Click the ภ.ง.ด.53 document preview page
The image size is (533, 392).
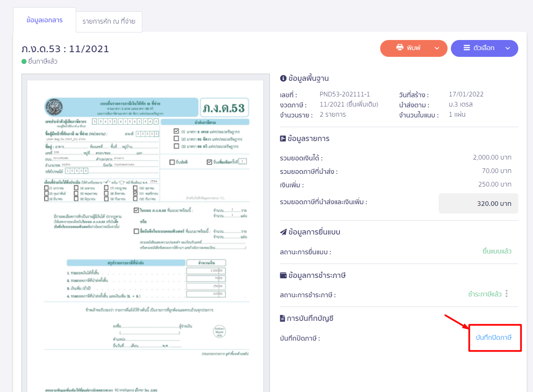pyautogui.click(x=145, y=236)
